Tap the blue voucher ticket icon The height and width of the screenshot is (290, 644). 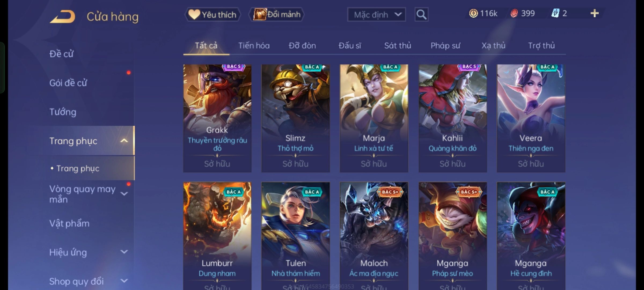point(555,13)
